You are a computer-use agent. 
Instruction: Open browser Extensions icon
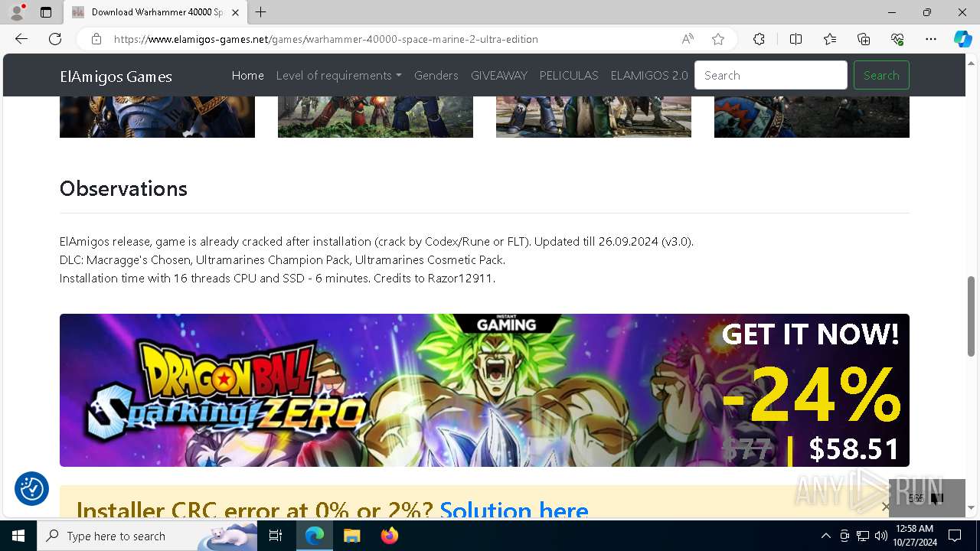pyautogui.click(x=759, y=39)
